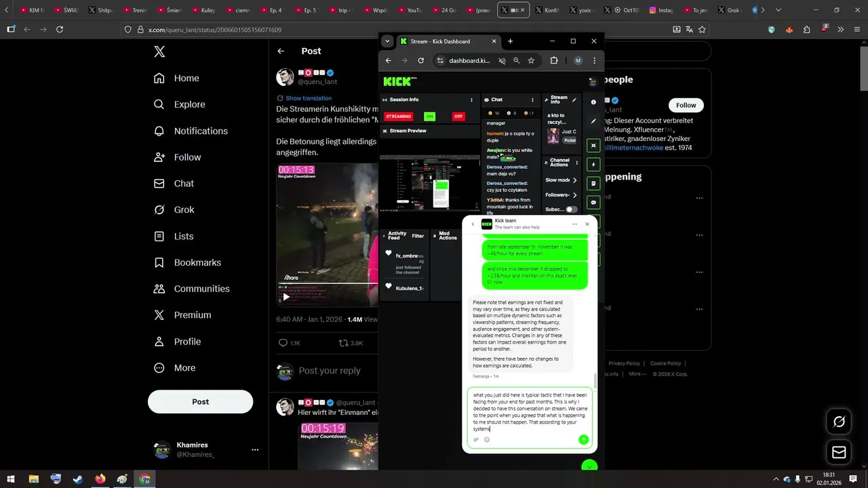Open Profile in X sidebar
Screen dimensions: 868x488
pyautogui.click(x=177, y=342)
